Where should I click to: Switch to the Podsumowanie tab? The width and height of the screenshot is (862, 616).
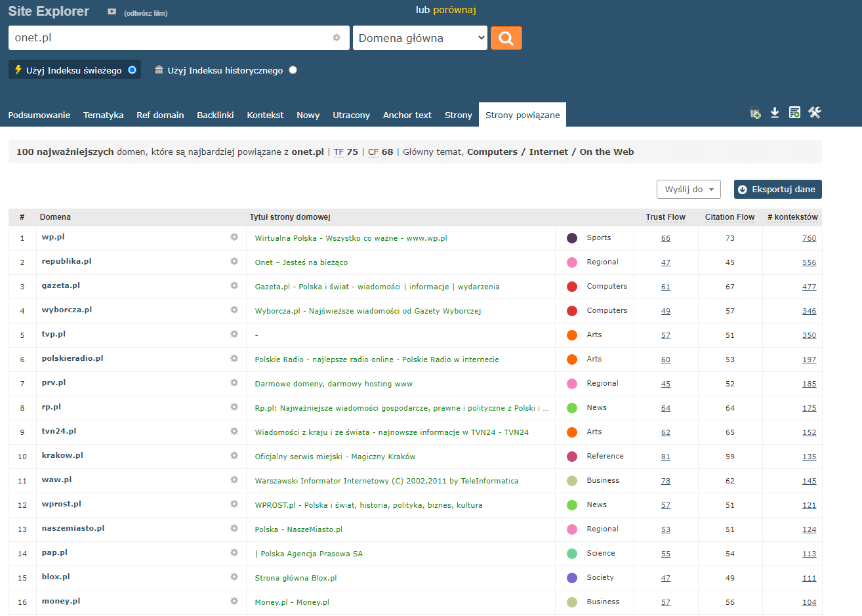(x=39, y=115)
